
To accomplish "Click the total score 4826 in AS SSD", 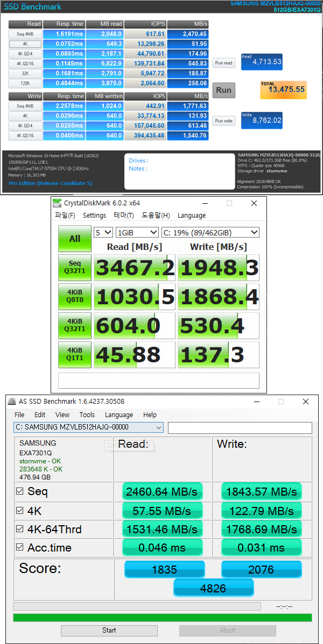I will pos(214,588).
